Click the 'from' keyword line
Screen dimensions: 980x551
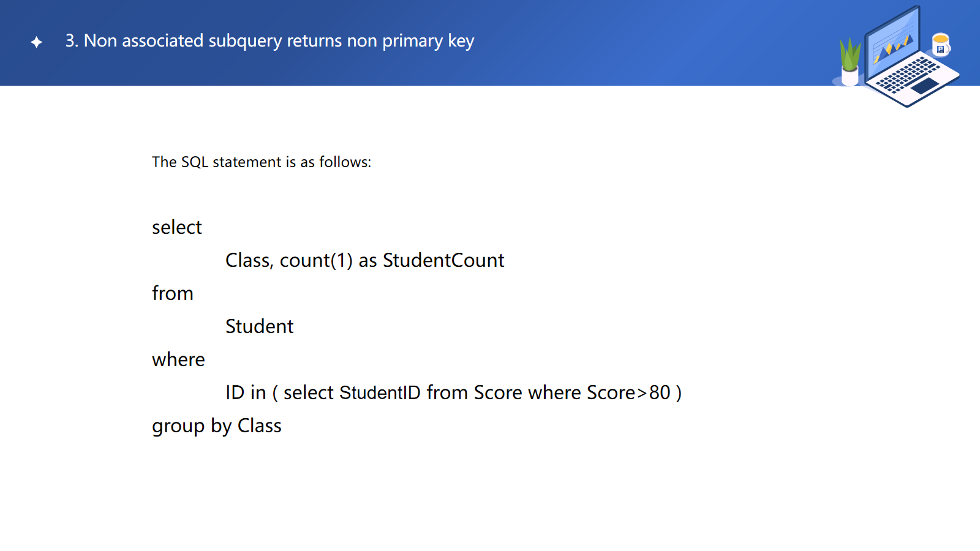173,294
